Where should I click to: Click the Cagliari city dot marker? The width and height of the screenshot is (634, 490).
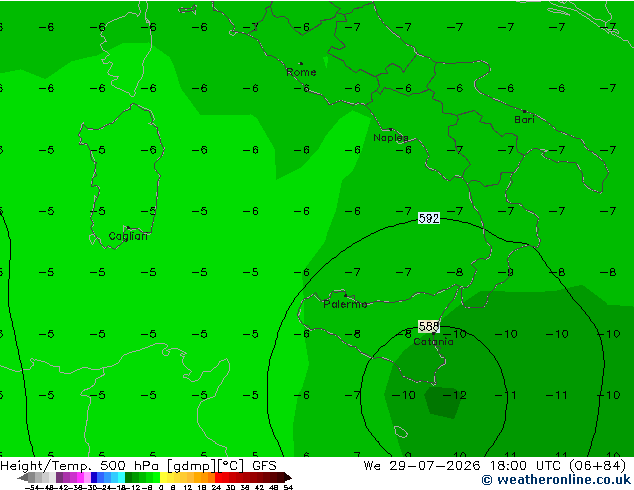[x=128, y=228]
